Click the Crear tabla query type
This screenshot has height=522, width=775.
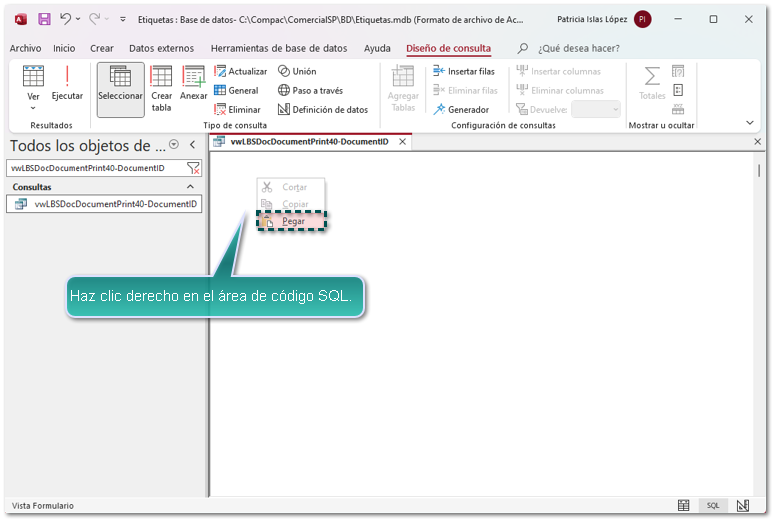(162, 88)
